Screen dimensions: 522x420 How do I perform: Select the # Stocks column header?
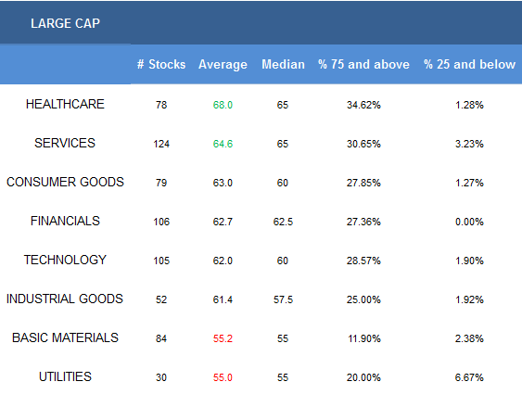(x=161, y=64)
